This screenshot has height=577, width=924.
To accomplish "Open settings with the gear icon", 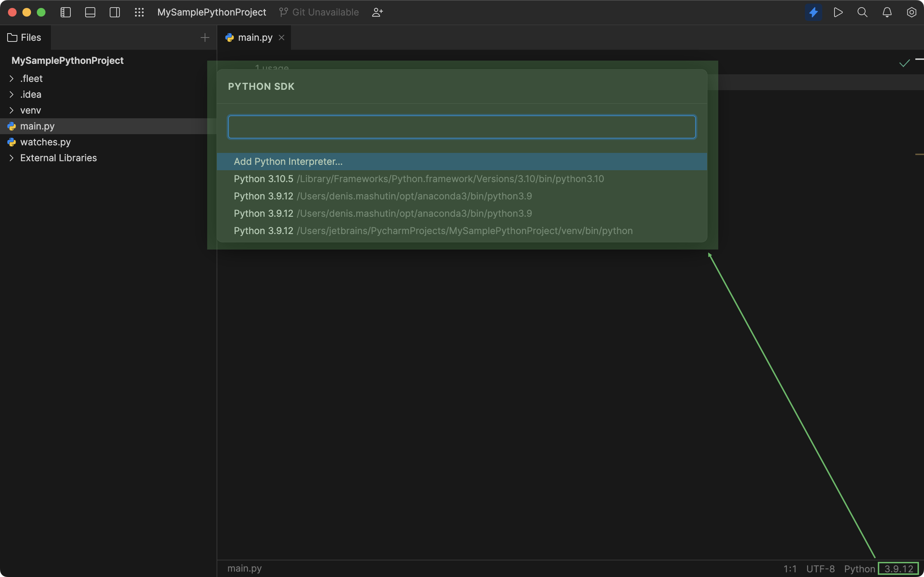I will tap(911, 12).
